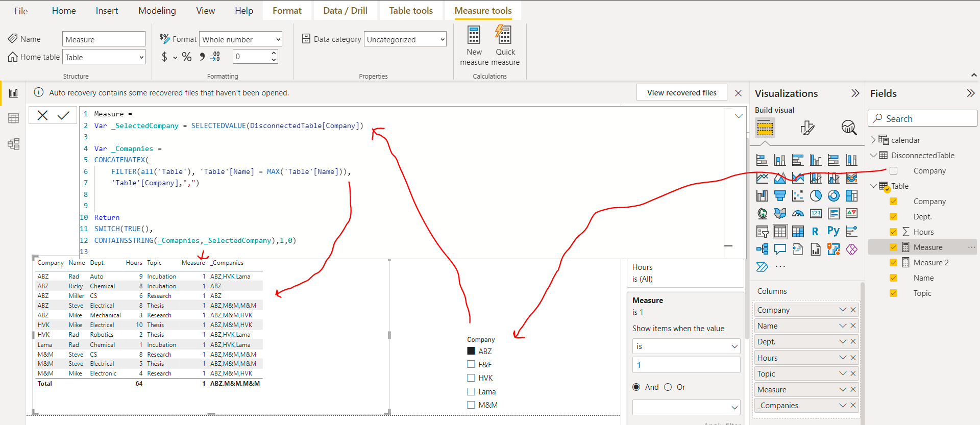
Task: Open the Quick measure tool
Action: 505,45
